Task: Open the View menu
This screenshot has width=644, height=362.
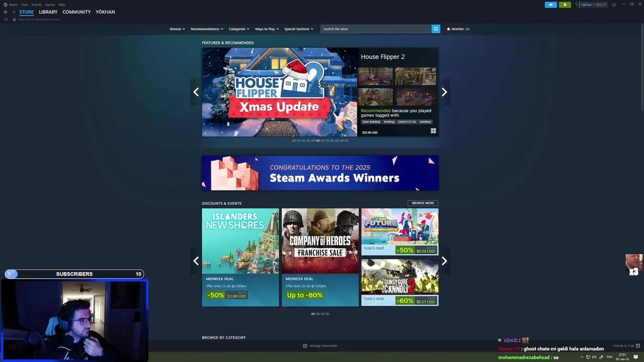Action: coord(24,5)
